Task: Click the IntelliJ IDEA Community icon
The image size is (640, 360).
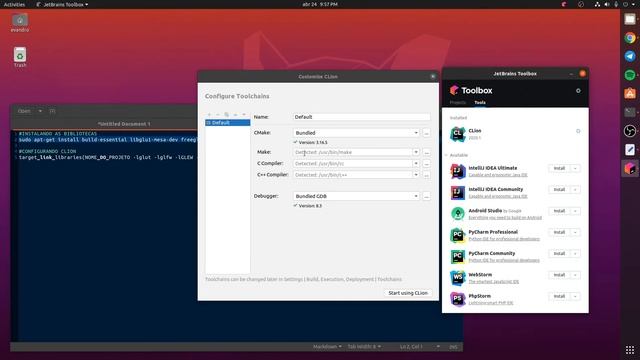Action: click(x=458, y=192)
